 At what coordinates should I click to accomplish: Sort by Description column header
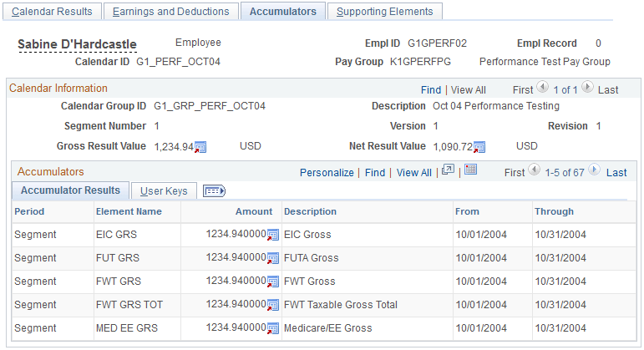310,211
